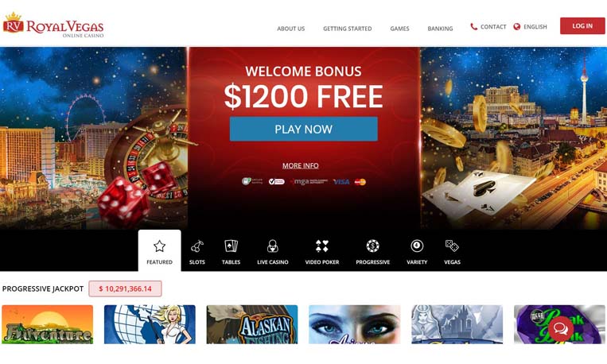Open the About Us menu
The width and height of the screenshot is (607, 364).
pos(290,29)
